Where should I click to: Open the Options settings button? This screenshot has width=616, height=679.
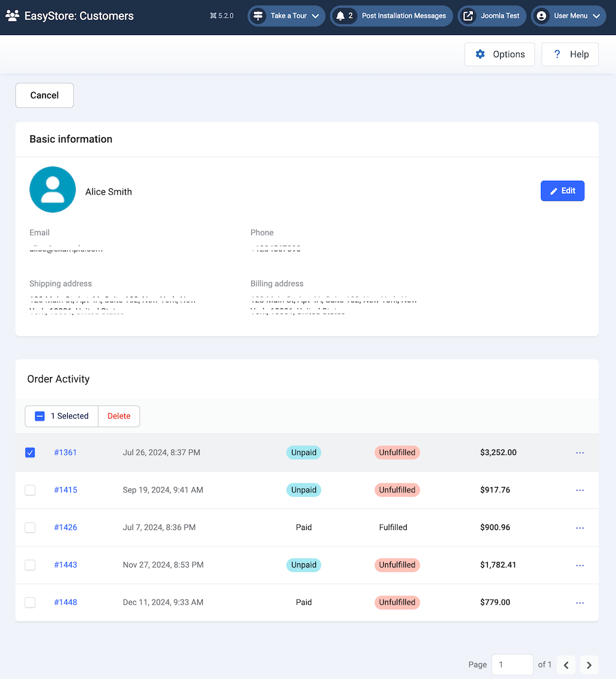pyautogui.click(x=500, y=54)
